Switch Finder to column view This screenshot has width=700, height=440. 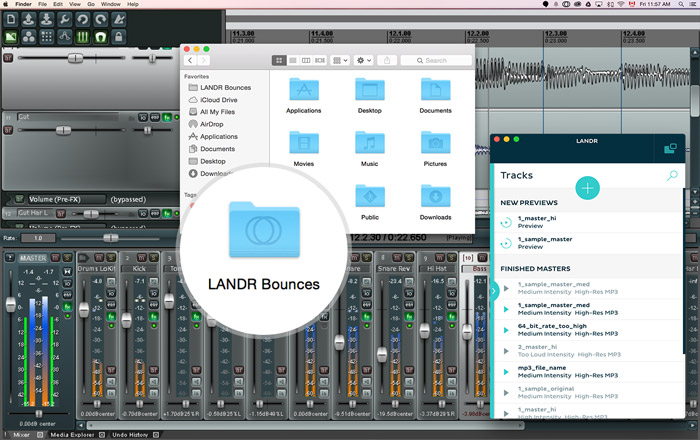pos(306,60)
